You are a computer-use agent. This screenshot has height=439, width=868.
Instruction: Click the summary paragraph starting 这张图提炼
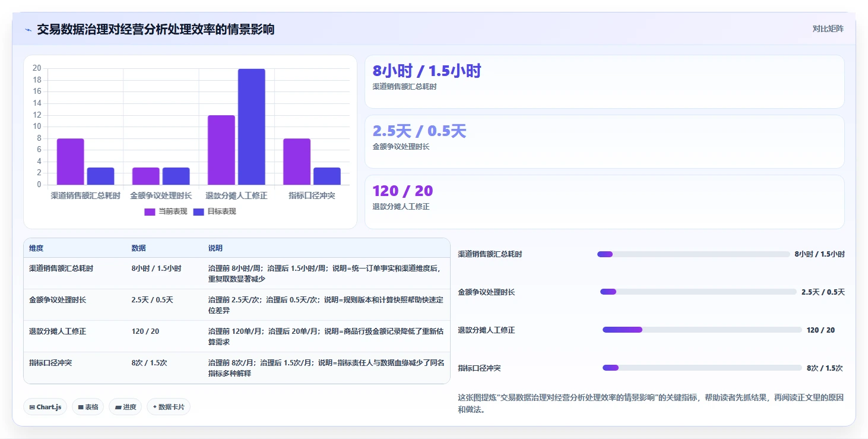[651, 403]
